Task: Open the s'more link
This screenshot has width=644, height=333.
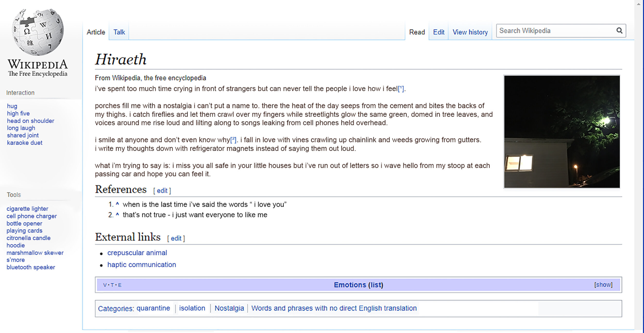Action: coord(15,260)
